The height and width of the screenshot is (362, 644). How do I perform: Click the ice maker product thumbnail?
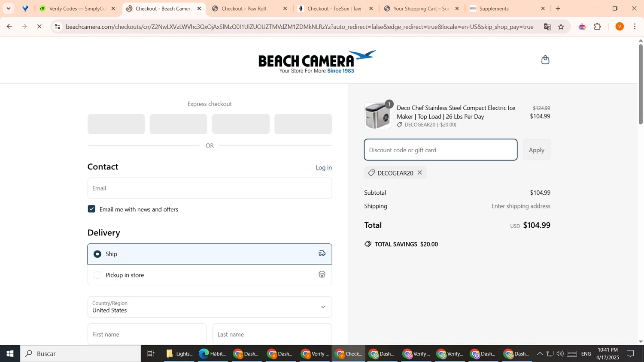378,116
